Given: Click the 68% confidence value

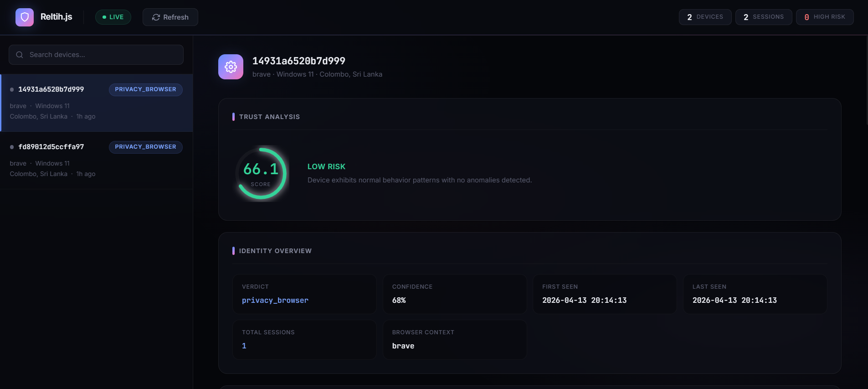Looking at the screenshot, I should coord(399,300).
